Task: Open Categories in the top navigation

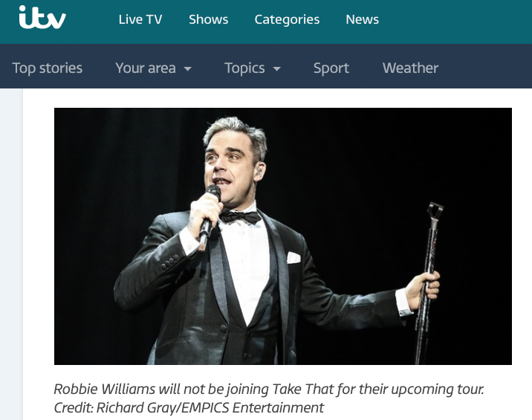Action: [x=287, y=19]
